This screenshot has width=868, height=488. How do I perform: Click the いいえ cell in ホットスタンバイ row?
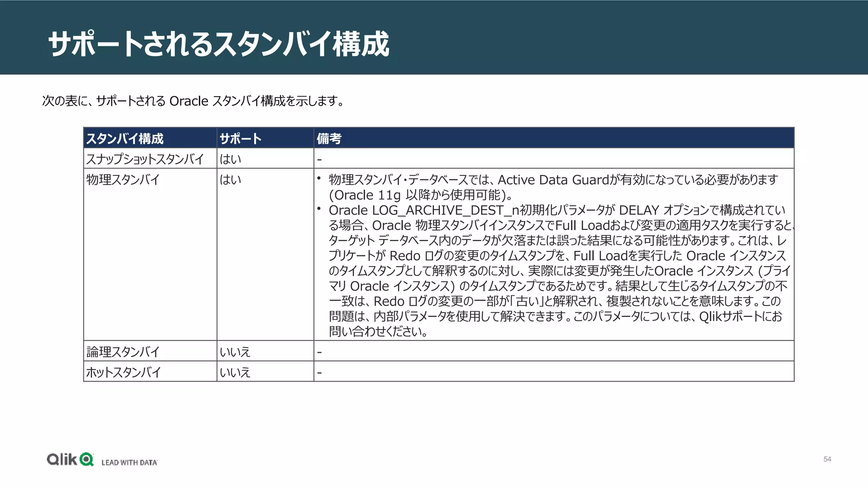coord(265,372)
